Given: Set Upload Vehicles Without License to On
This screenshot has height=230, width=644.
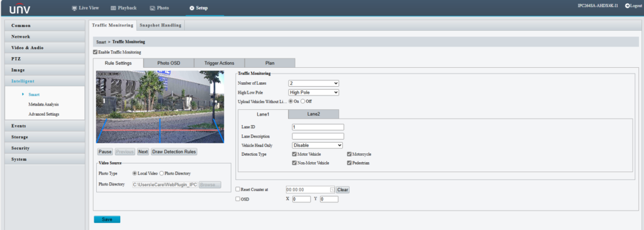Looking at the screenshot, I should click(x=291, y=101).
